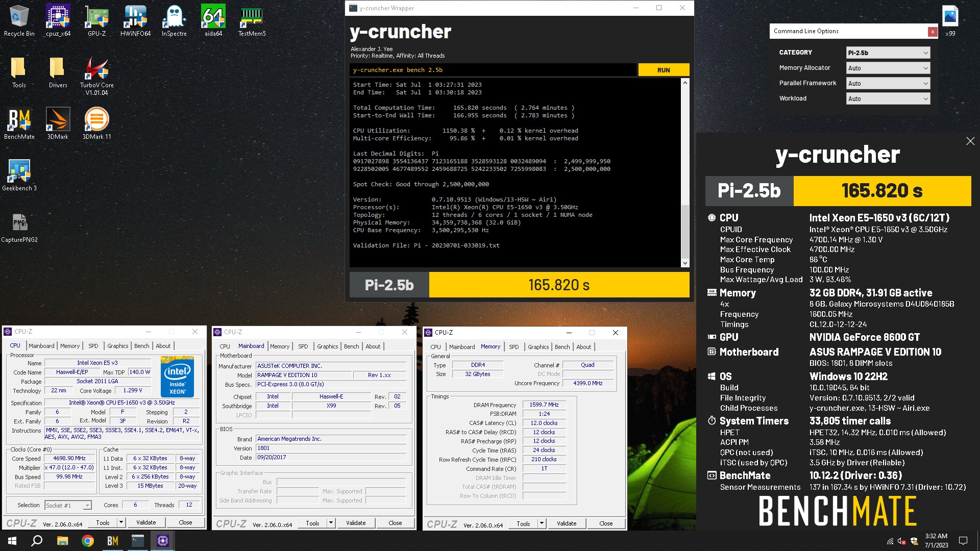
Task: Expand the Workload dropdown
Action: click(x=888, y=98)
